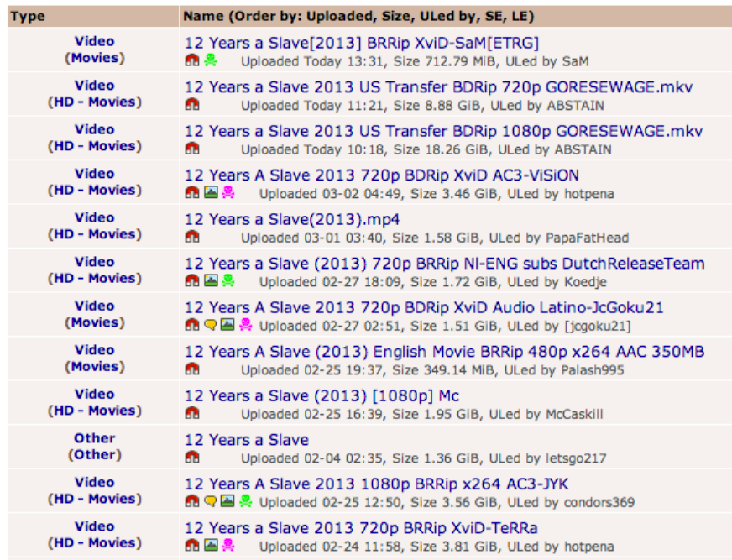Open comments icon in Audio Latino-JcGoku21 row
Screen dimensions: 732x560
[211, 325]
